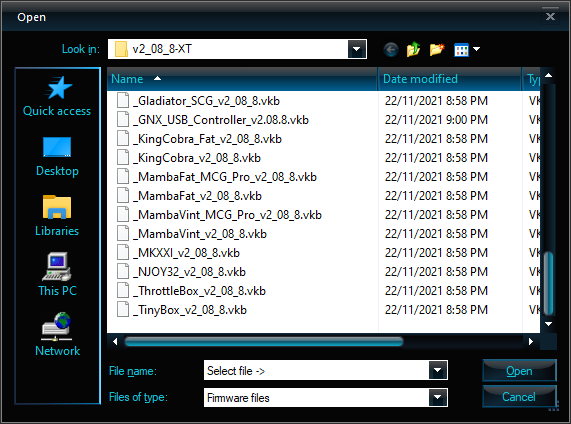Expand the Look in folder dropdown
The image size is (571, 424).
[357, 49]
